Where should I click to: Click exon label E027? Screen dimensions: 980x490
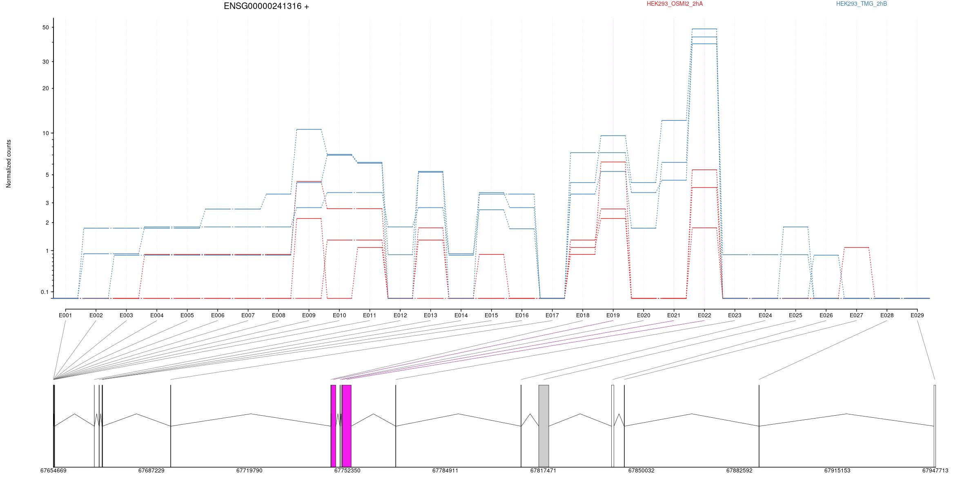856,315
